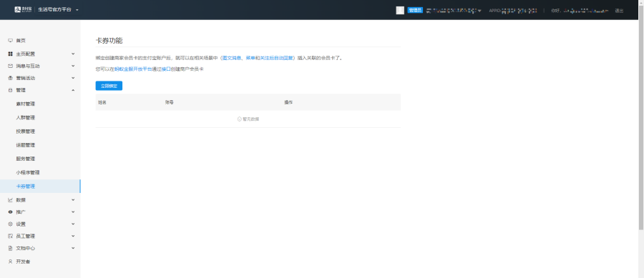The height and width of the screenshot is (278, 644).
Task: Click the 营销活动 gift icon
Action: click(10, 78)
